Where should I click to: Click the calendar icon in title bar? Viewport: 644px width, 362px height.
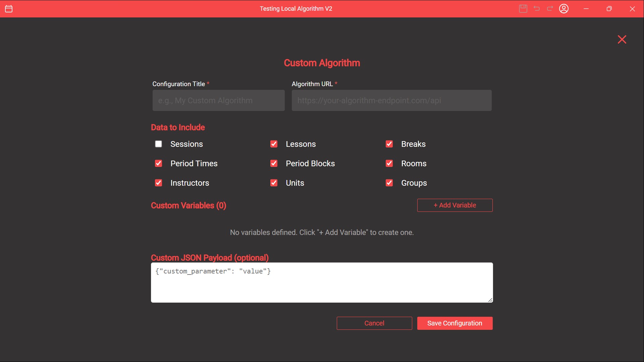(9, 9)
